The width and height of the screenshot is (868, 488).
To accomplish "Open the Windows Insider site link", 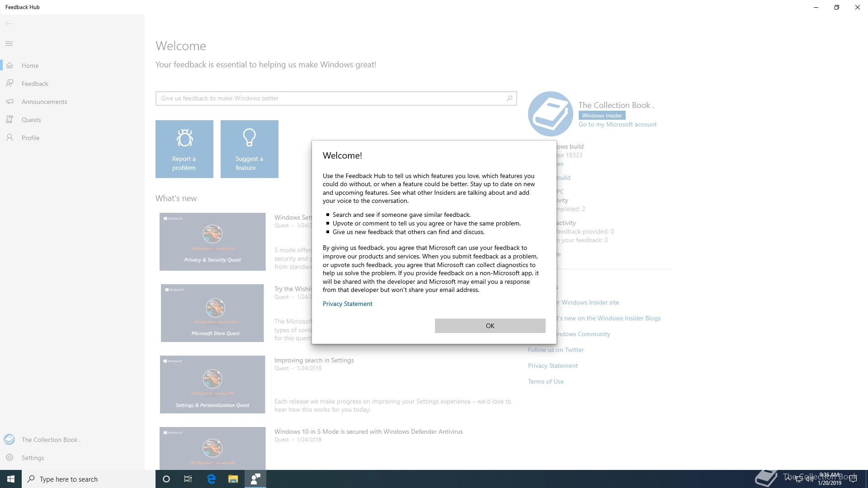I will point(588,302).
